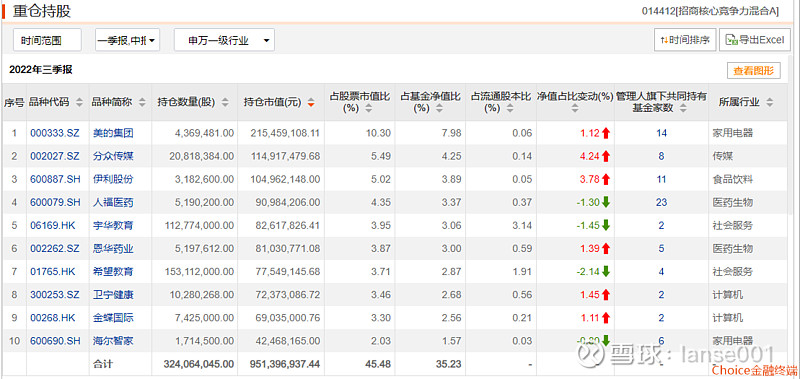Open 希望教育 stock name link
The image size is (800, 379).
click(x=113, y=271)
